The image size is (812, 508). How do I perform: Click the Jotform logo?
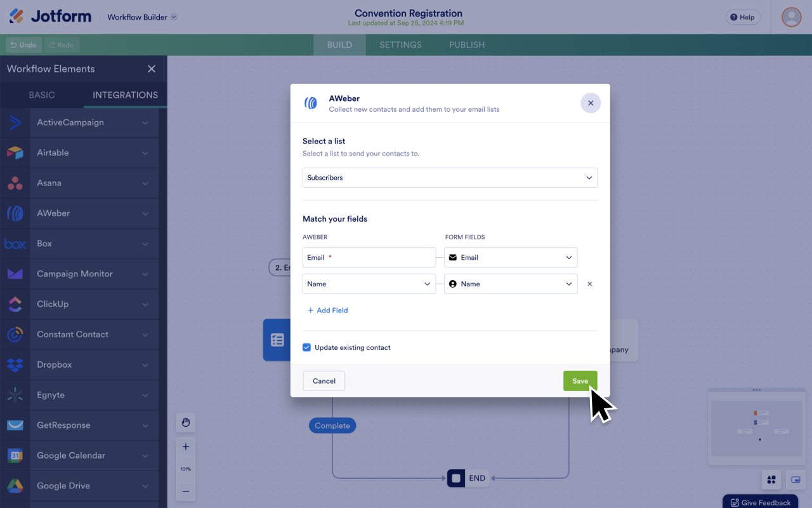(x=50, y=17)
